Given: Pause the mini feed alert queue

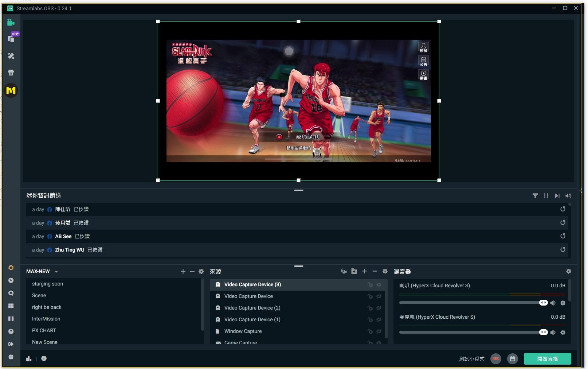Looking at the screenshot, I should [x=546, y=196].
